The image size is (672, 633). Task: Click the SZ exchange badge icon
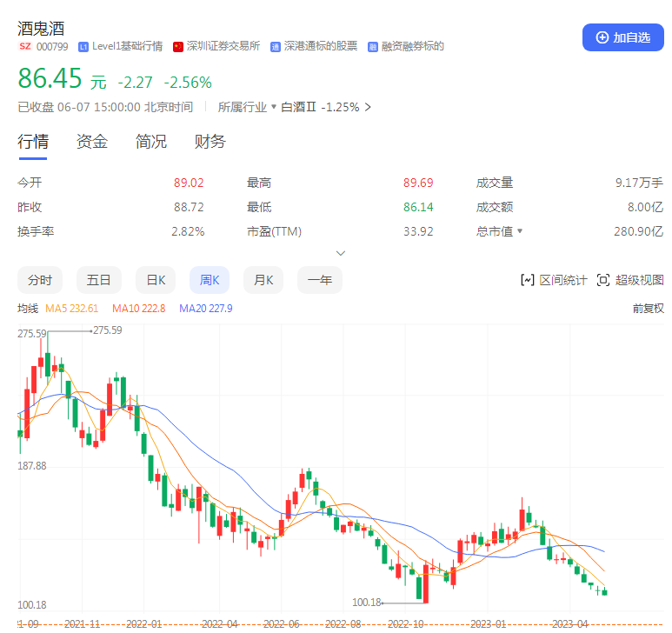(25, 46)
